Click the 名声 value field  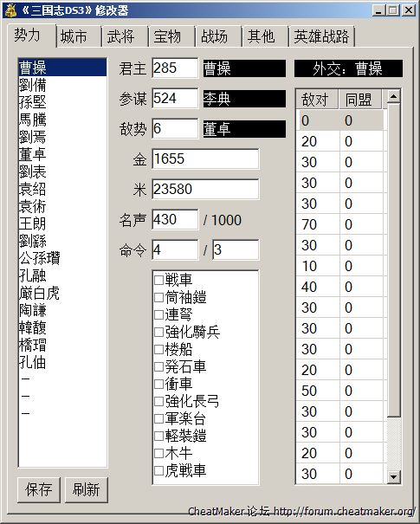point(175,219)
